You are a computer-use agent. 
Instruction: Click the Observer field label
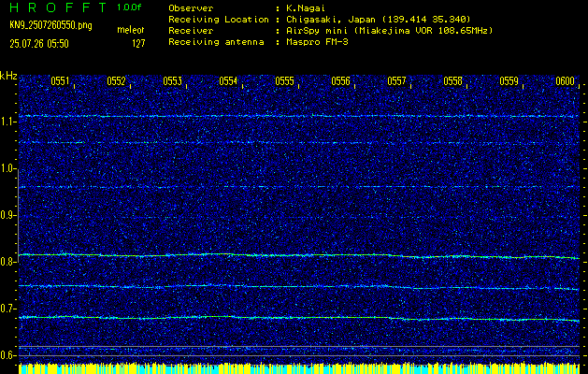(x=191, y=8)
